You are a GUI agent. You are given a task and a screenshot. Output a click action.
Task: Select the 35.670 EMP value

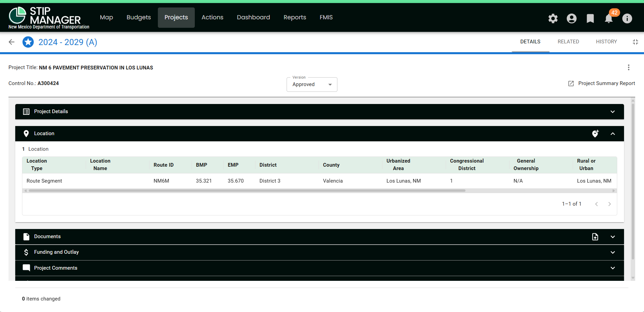click(x=236, y=181)
